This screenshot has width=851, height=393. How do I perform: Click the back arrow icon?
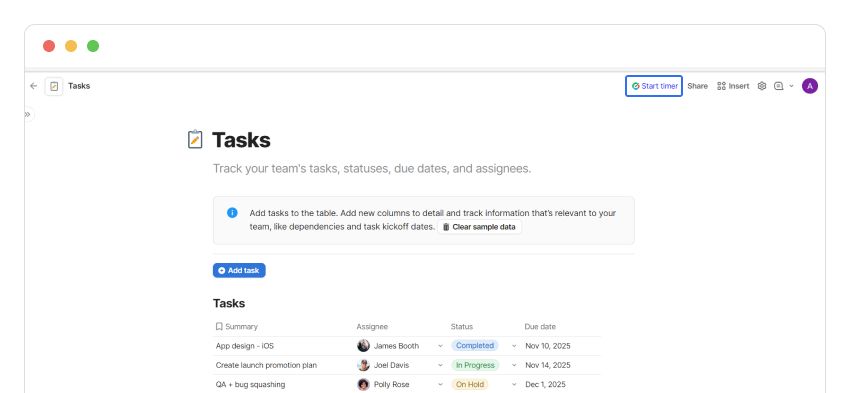(34, 86)
